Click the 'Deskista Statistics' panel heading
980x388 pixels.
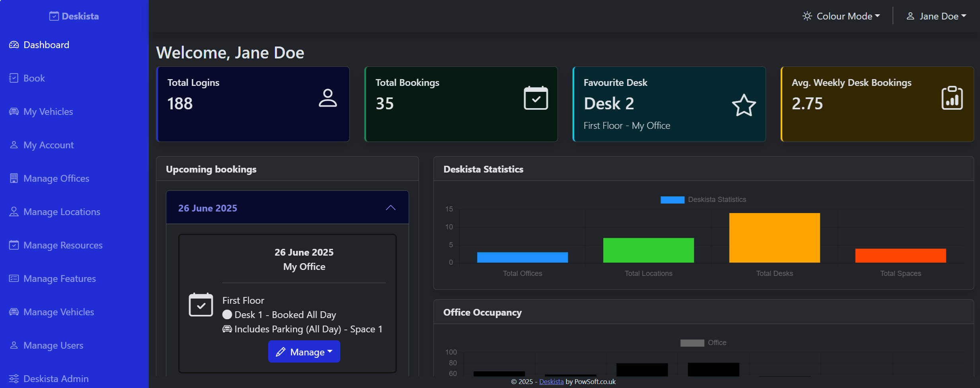pos(483,169)
